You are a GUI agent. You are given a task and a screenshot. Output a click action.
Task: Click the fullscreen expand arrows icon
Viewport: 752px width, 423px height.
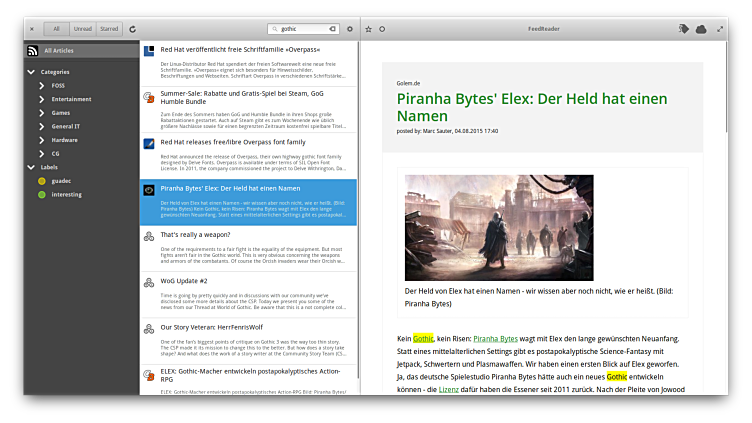720,29
